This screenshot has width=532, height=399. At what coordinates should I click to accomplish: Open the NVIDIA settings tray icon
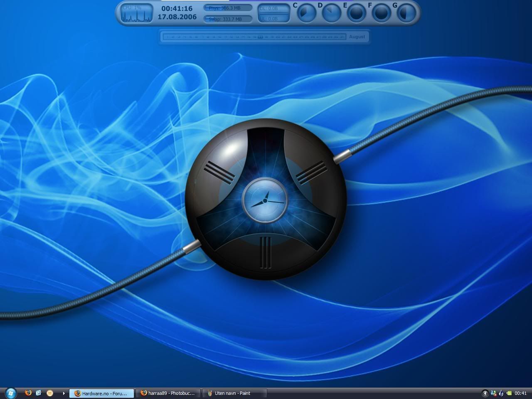pos(508,393)
